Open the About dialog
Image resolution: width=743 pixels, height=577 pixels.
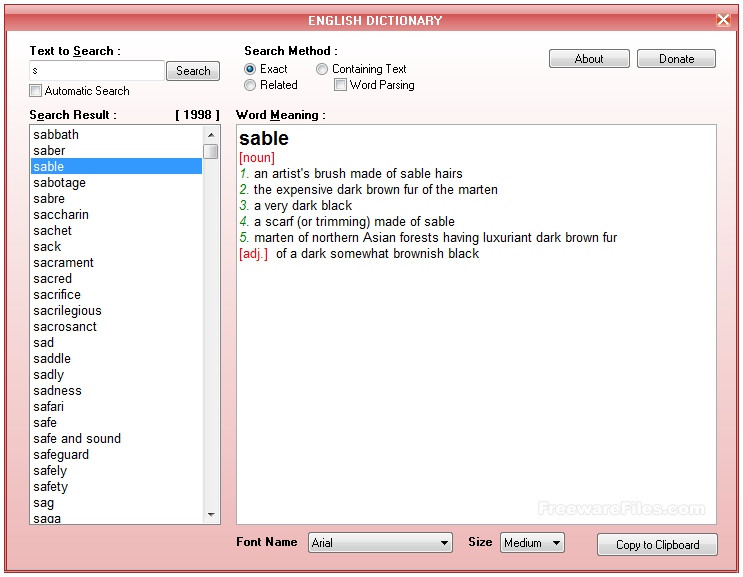[x=589, y=59]
